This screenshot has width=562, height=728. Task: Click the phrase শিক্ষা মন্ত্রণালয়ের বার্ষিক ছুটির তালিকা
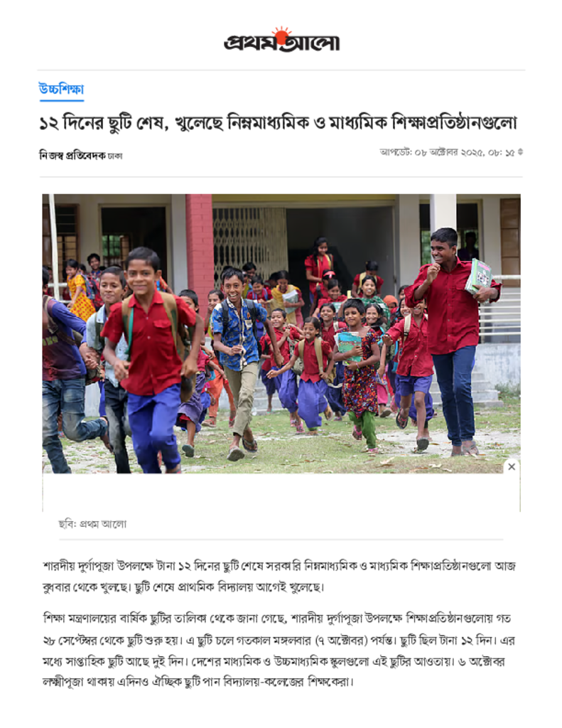(x=124, y=619)
